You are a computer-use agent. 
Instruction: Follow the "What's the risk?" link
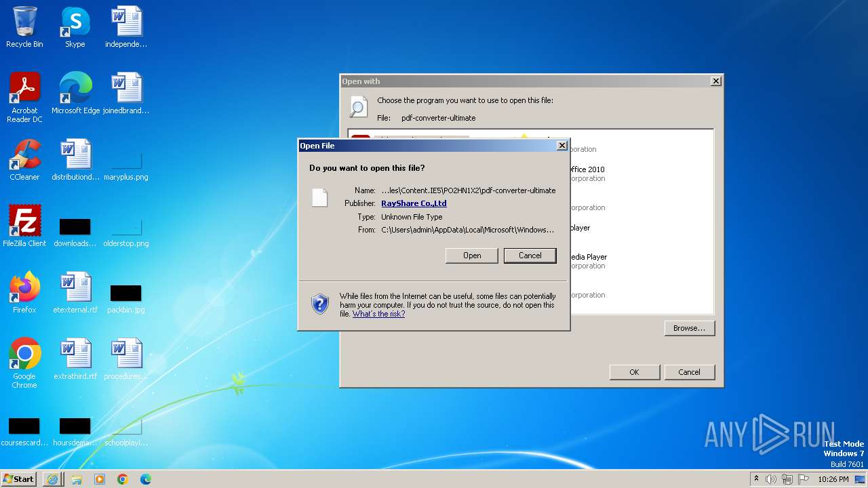378,314
